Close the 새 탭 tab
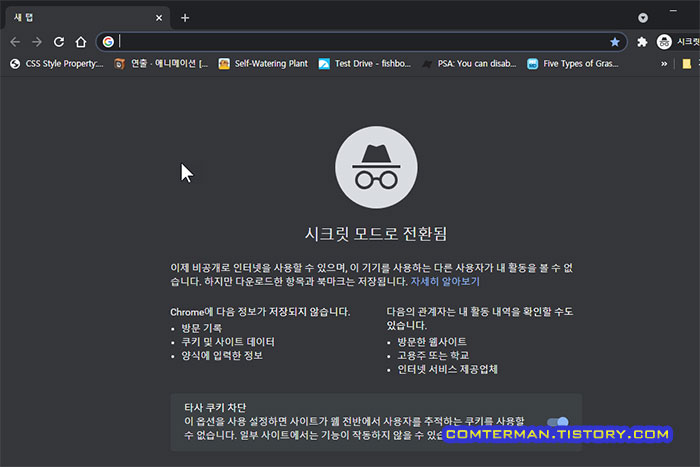Screen dimensions: 700x467 pyautogui.click(x=159, y=18)
